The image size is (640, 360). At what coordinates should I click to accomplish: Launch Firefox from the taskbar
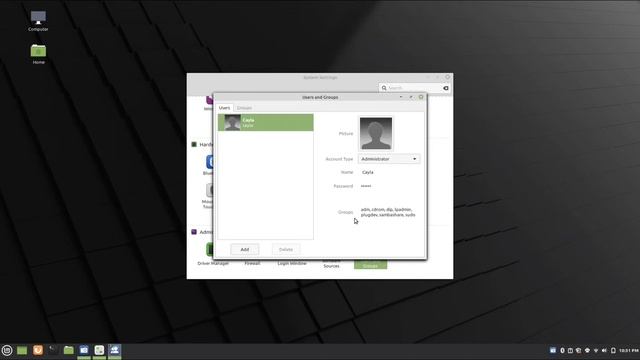click(38, 350)
